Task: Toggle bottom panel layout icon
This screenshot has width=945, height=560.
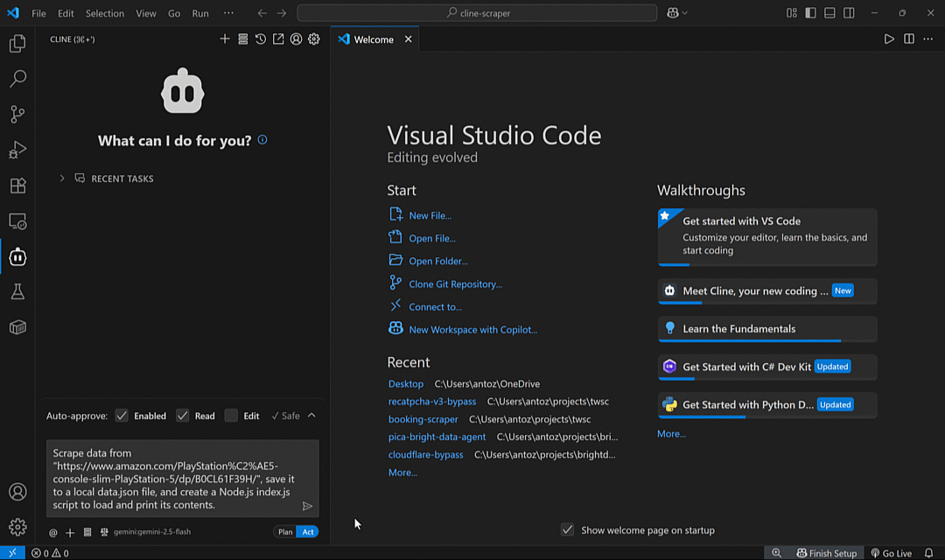Action: coord(829,12)
